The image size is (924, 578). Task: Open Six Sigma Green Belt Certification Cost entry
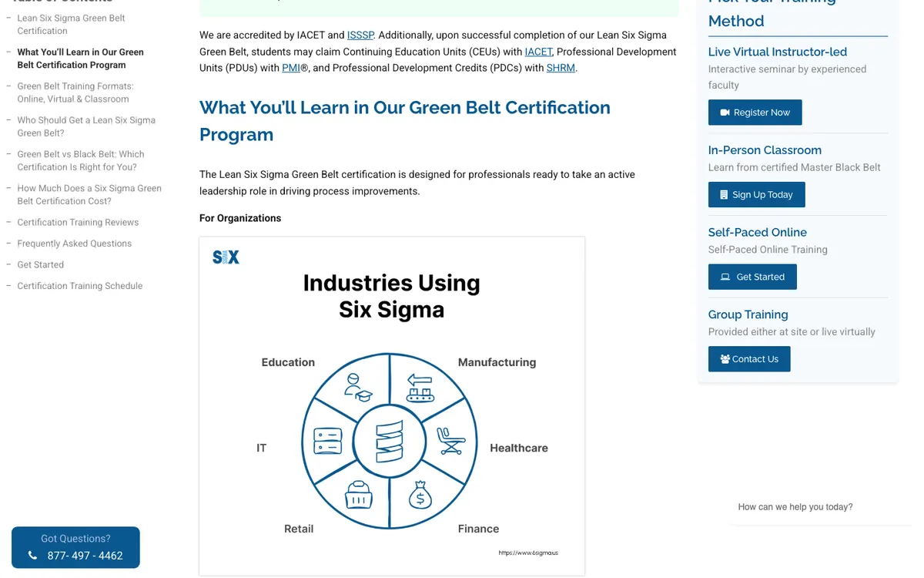point(89,194)
